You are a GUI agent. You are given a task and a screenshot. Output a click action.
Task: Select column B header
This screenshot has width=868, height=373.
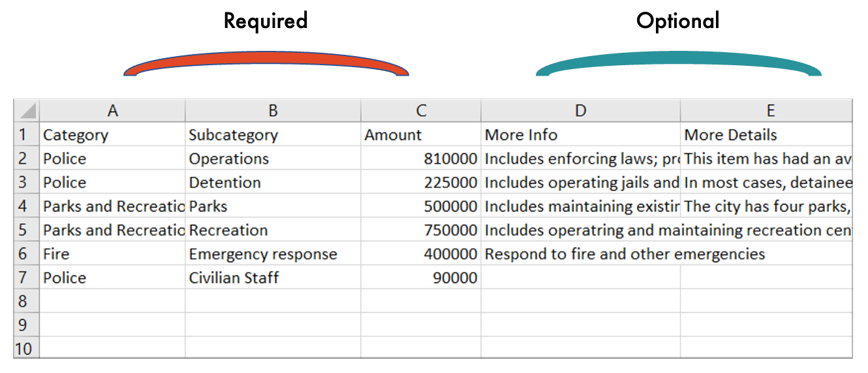click(x=273, y=111)
